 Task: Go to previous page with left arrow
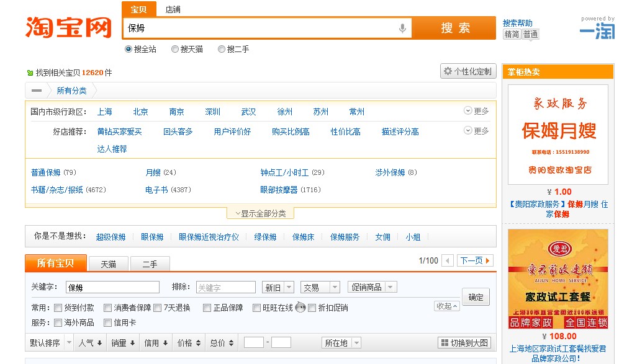point(447,261)
